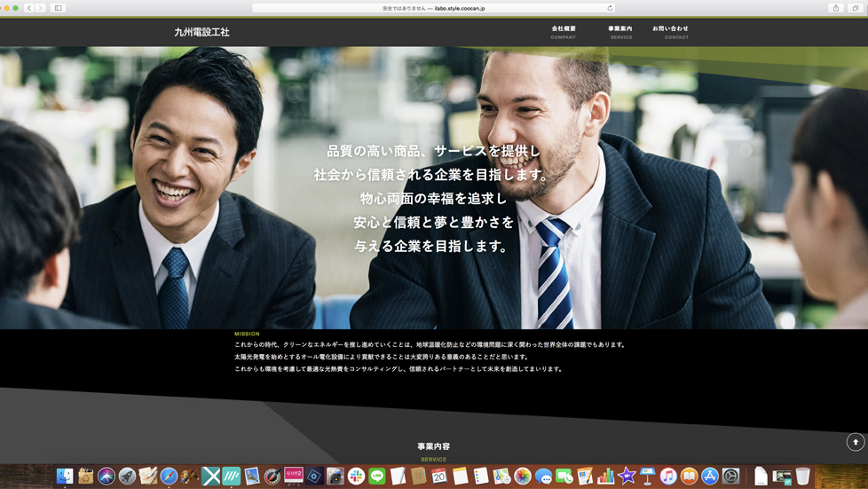Open the お問い合わせ CONTACT menu item
Viewport: 868px width, 489px height.
tap(670, 32)
